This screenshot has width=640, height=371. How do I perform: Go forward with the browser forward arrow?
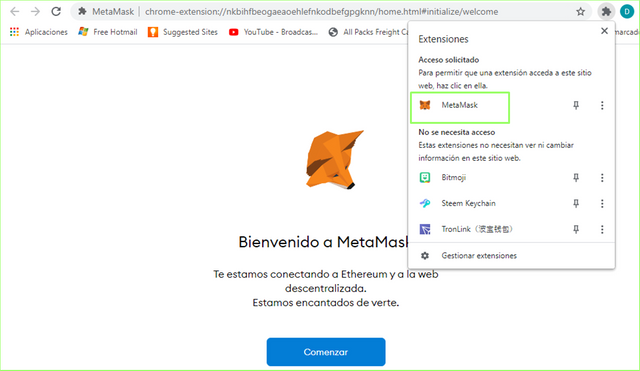[x=36, y=11]
